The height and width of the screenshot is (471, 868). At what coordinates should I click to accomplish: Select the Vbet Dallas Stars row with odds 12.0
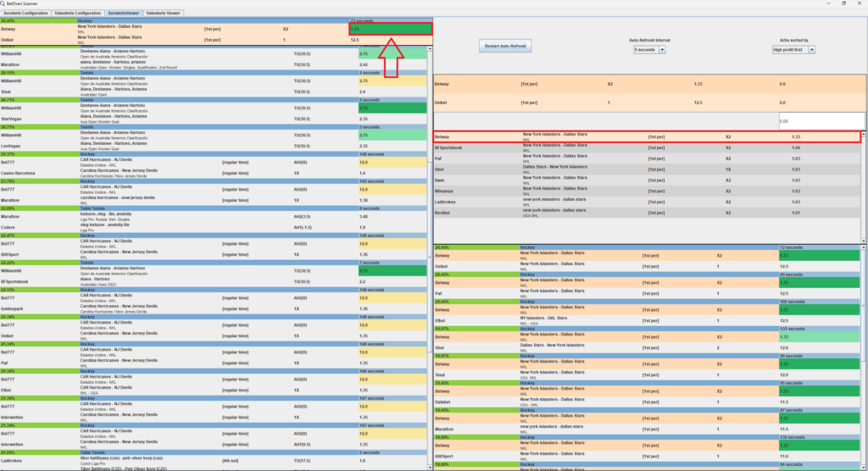tap(647, 347)
